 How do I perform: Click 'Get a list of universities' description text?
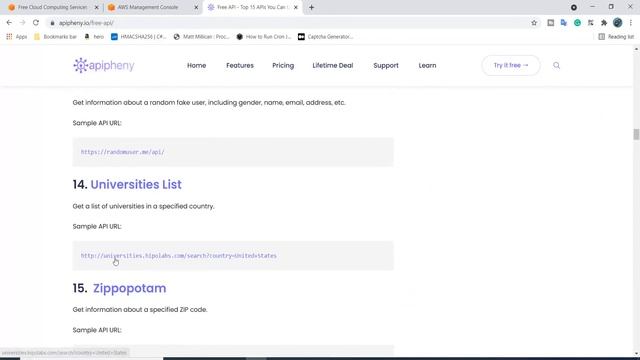click(x=143, y=206)
